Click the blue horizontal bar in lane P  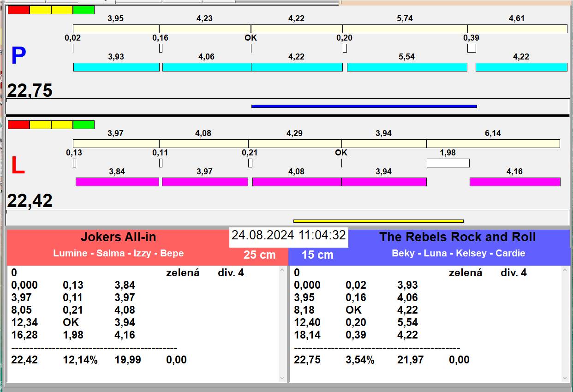tap(364, 106)
